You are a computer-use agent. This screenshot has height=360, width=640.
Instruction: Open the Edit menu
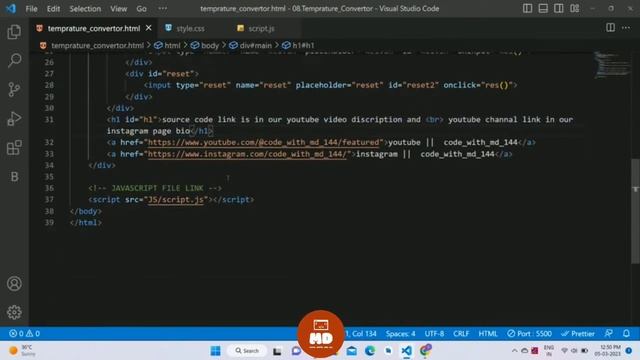[x=53, y=9]
